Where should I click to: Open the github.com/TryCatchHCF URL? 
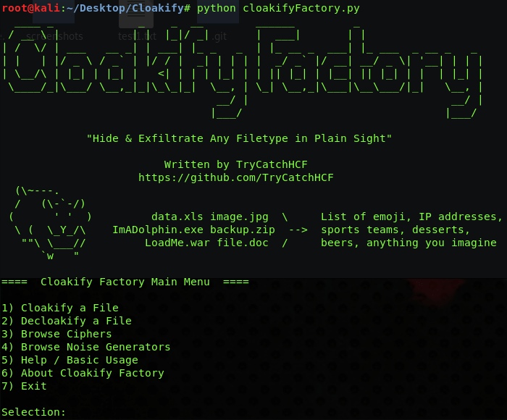tap(236, 177)
